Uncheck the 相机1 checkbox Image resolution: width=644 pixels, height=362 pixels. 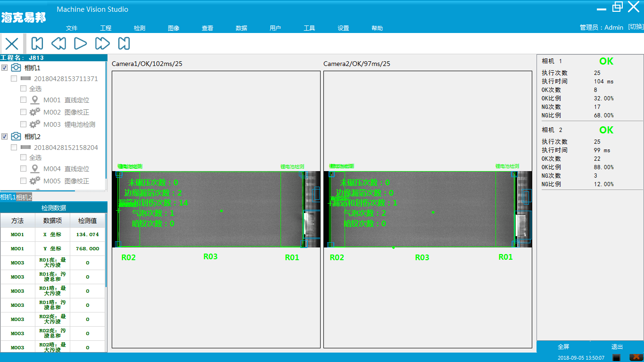(5, 68)
